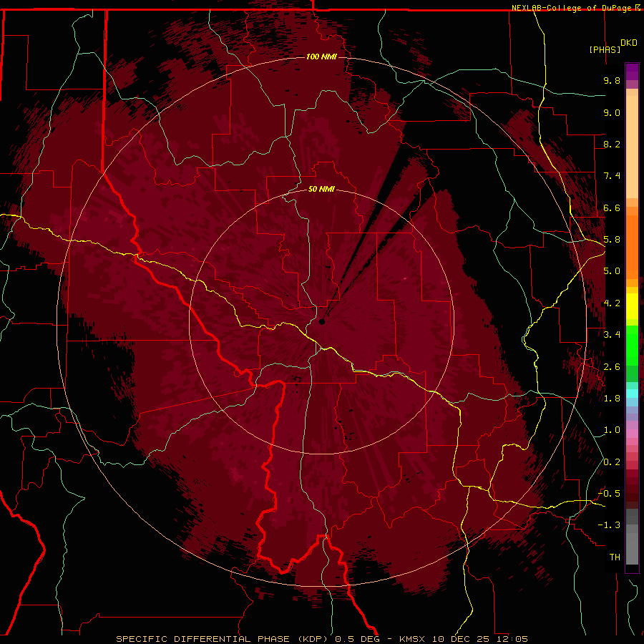Click the 5.8 value on the scale

pos(612,240)
